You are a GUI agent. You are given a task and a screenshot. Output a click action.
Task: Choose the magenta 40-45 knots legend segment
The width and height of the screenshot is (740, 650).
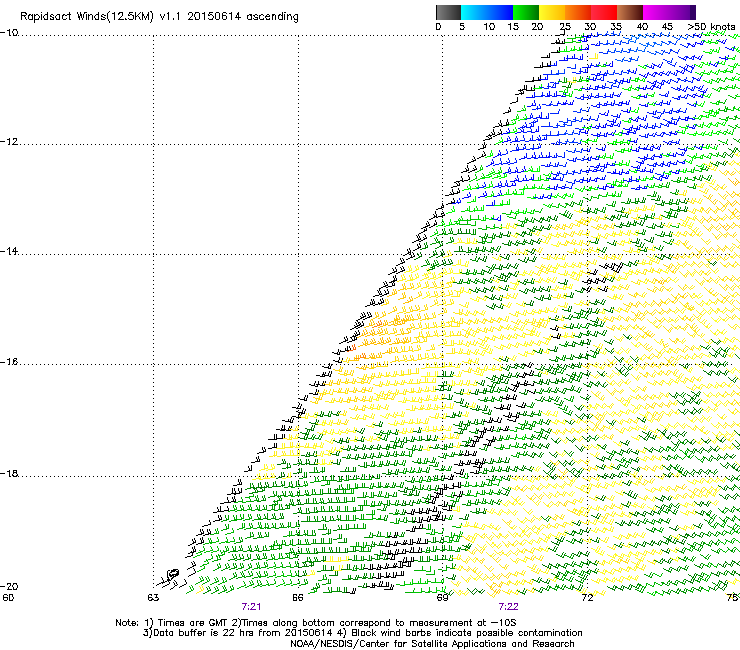[656, 12]
